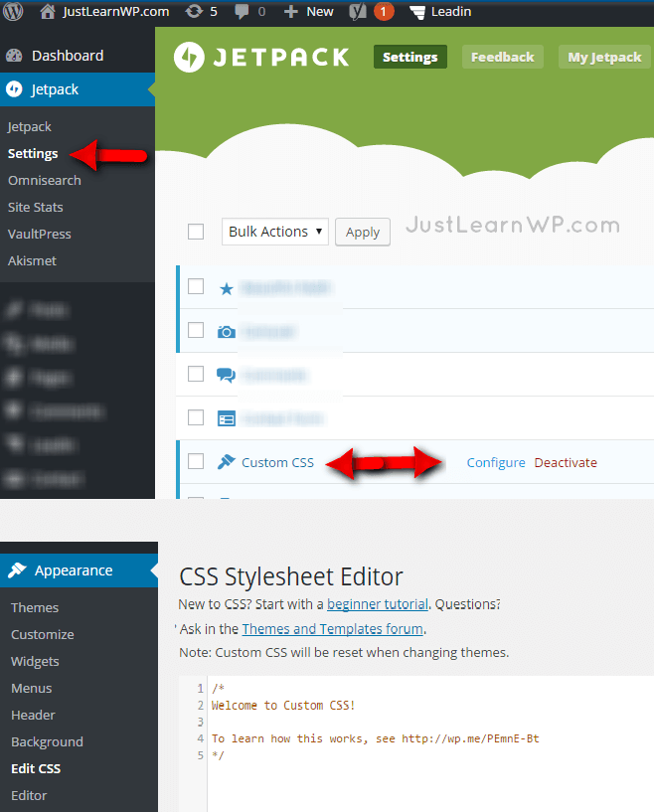The width and height of the screenshot is (654, 812).
Task: Check the box in the form icon module row
Action: [x=196, y=417]
